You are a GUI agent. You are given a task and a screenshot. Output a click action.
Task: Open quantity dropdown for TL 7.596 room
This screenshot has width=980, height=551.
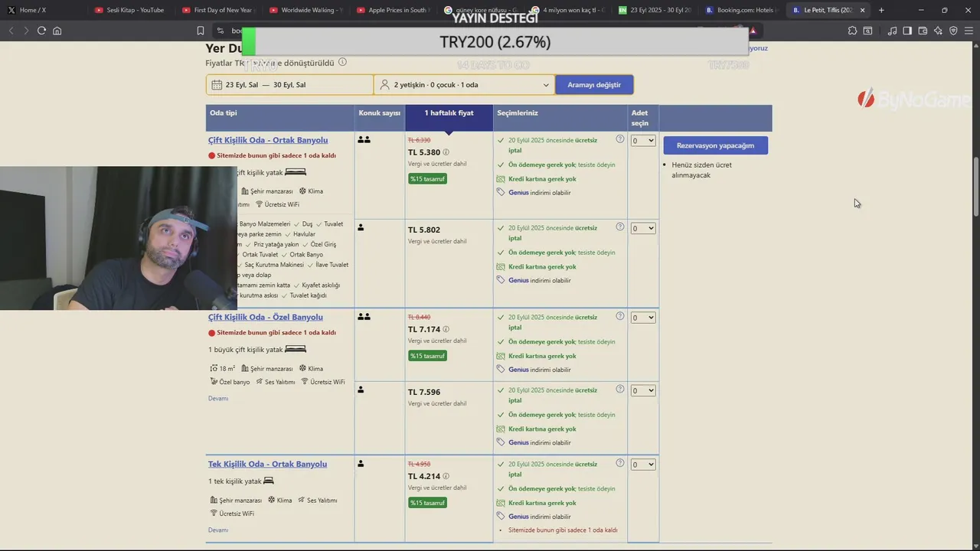coord(643,390)
